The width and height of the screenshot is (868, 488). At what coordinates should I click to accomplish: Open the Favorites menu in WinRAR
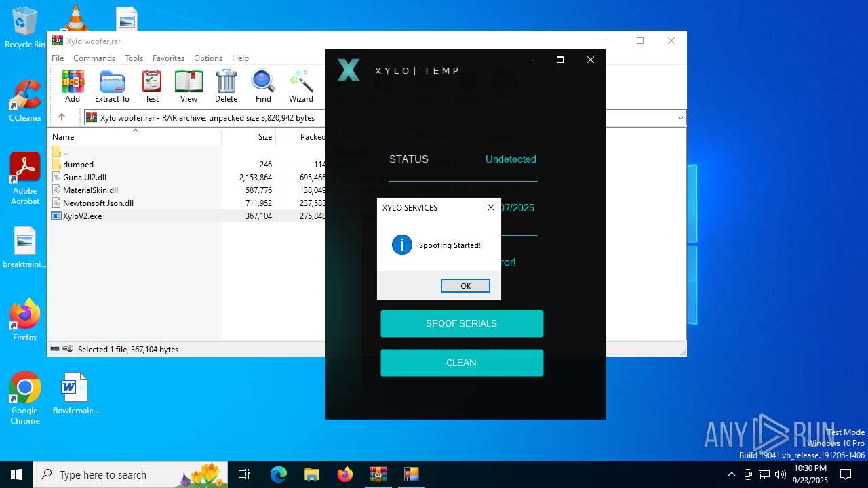pyautogui.click(x=168, y=58)
